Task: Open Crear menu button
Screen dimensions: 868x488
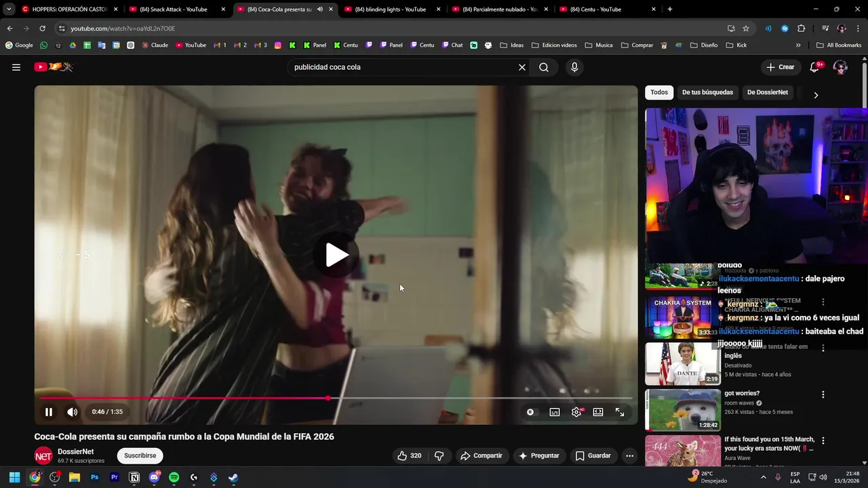Action: click(780, 67)
